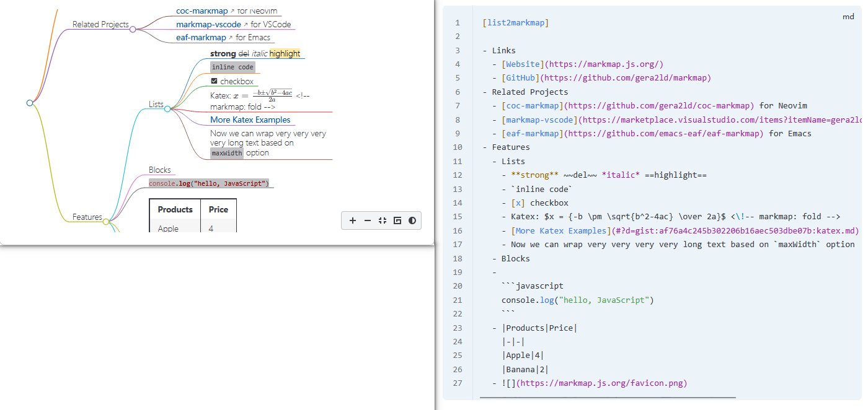Toggle dark theme half-circle icon
This screenshot has width=868, height=410.
412,220
